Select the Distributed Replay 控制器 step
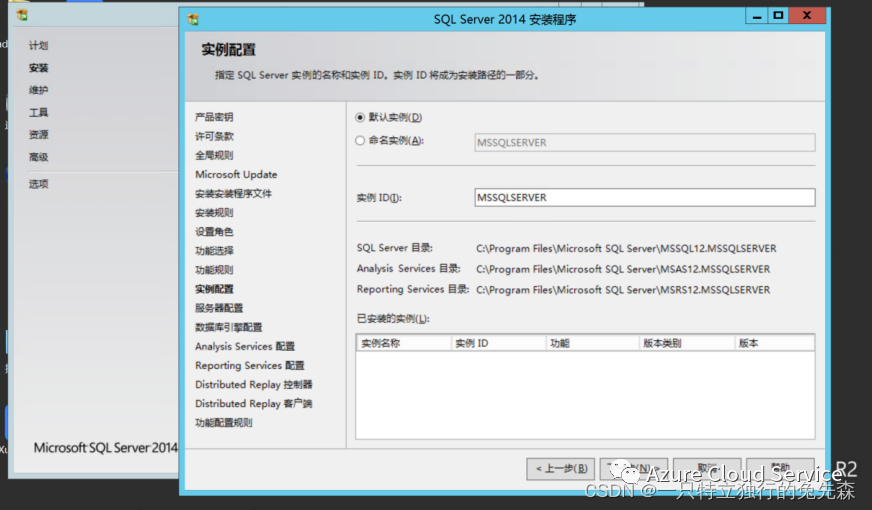The image size is (872, 510). 254,384
